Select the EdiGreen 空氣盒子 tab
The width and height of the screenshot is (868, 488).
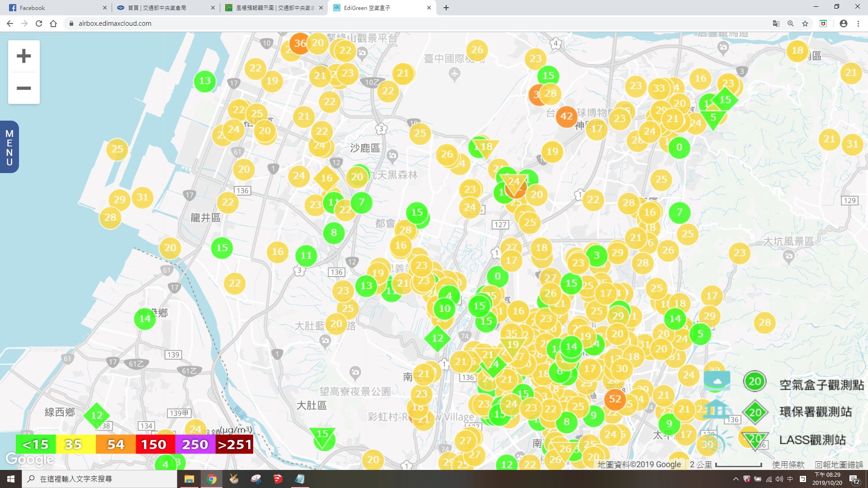[x=382, y=8]
